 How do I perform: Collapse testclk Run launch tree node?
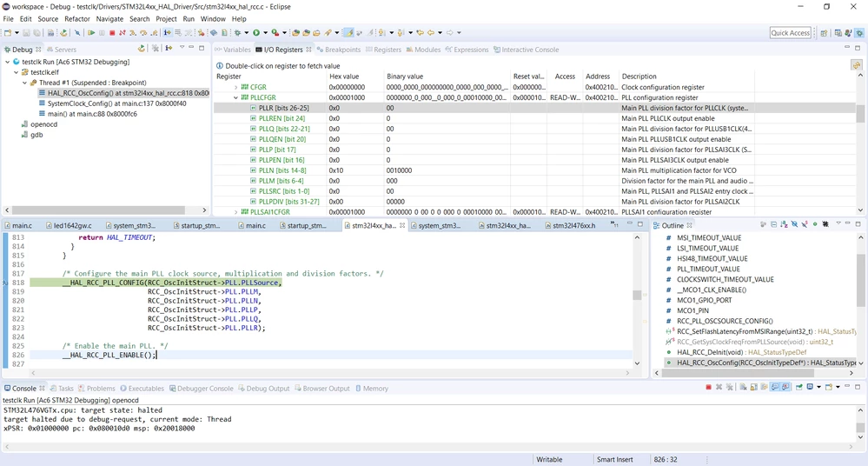pyautogui.click(x=7, y=62)
